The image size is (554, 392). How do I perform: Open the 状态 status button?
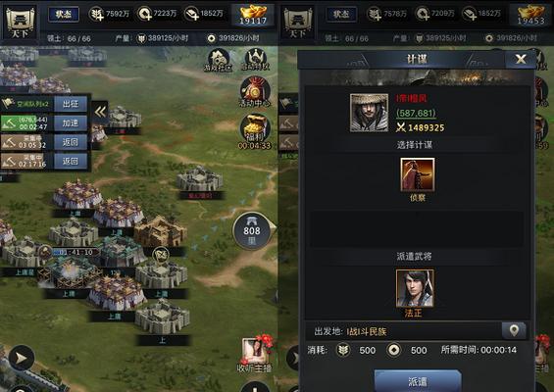64,14
